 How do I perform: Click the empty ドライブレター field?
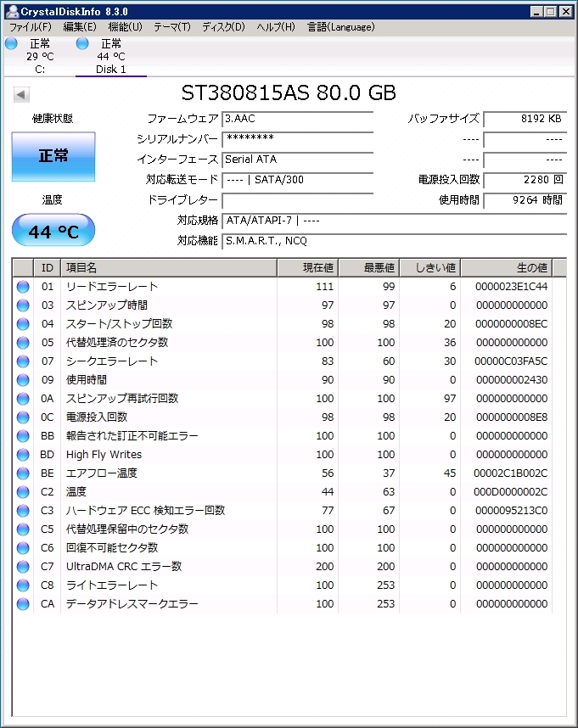pos(298,200)
